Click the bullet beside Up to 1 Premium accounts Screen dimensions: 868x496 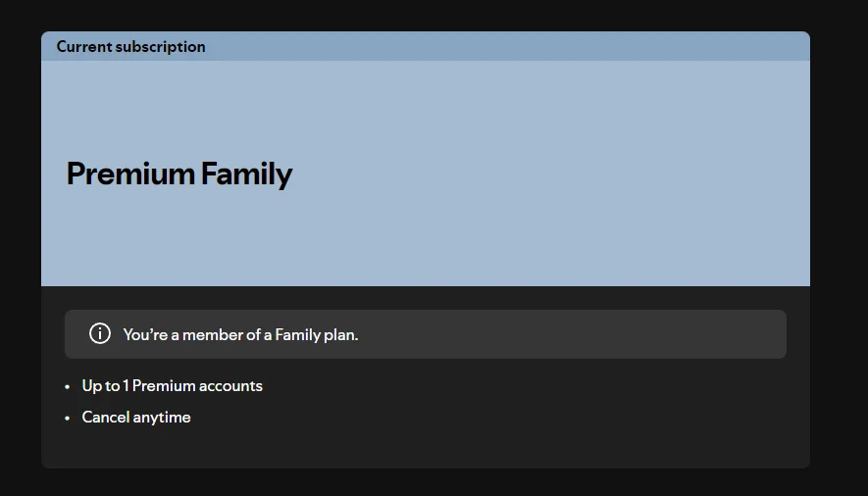pos(67,387)
